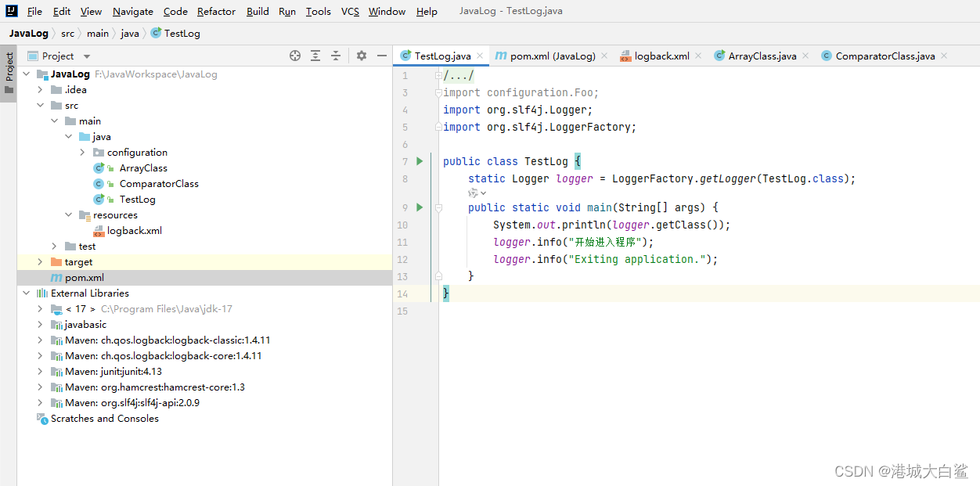Image resolution: width=980 pixels, height=486 pixels.
Task: Expand Maven logback-classic:1.4.11 library
Action: pos(41,340)
